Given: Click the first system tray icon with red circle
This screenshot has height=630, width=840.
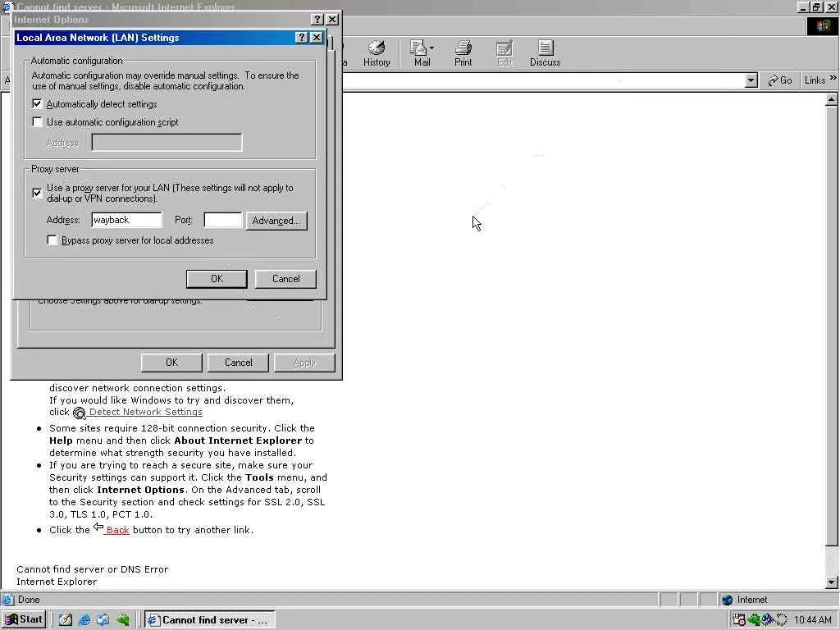Looking at the screenshot, I should (739, 620).
